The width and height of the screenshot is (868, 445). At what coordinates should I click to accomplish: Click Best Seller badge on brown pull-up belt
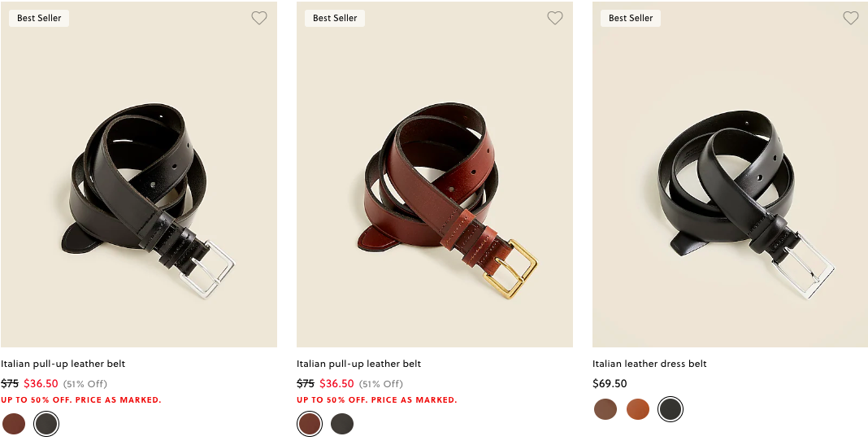(x=335, y=18)
